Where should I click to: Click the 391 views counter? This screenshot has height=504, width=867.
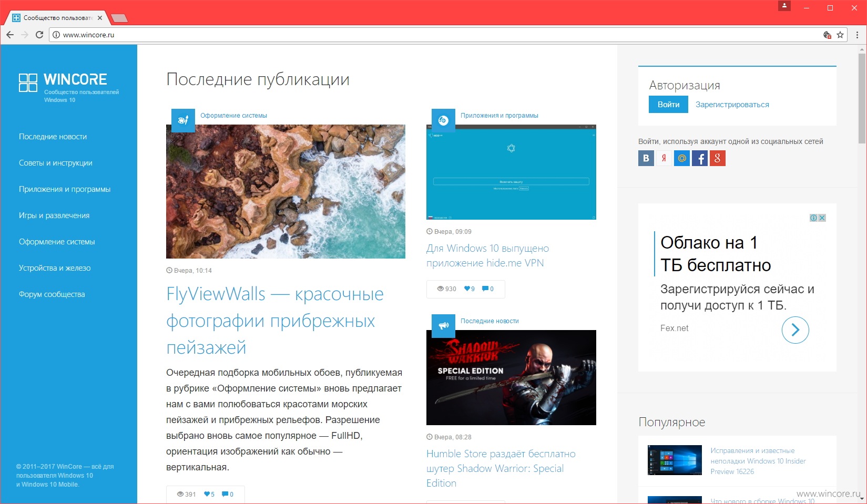(187, 494)
